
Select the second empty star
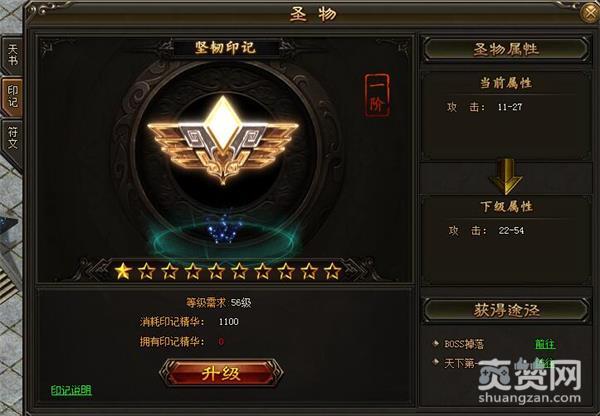(x=170, y=271)
